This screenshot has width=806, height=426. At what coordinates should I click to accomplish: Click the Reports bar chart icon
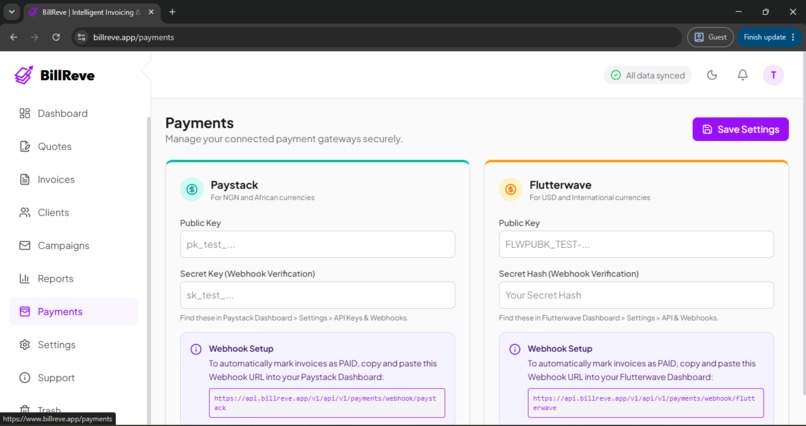pyautogui.click(x=25, y=279)
